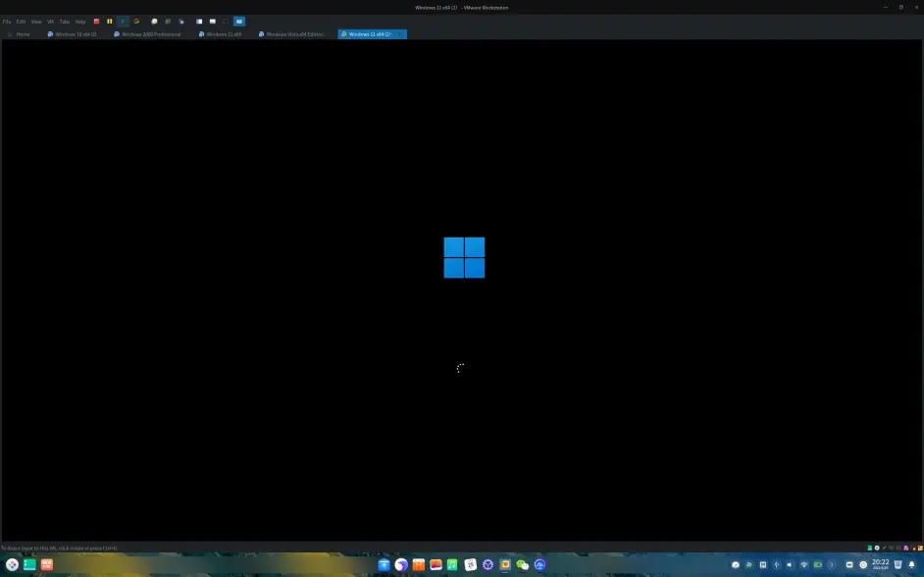Open the blue file manager dock icon
Image resolution: width=924 pixels, height=577 pixels.
tap(384, 564)
